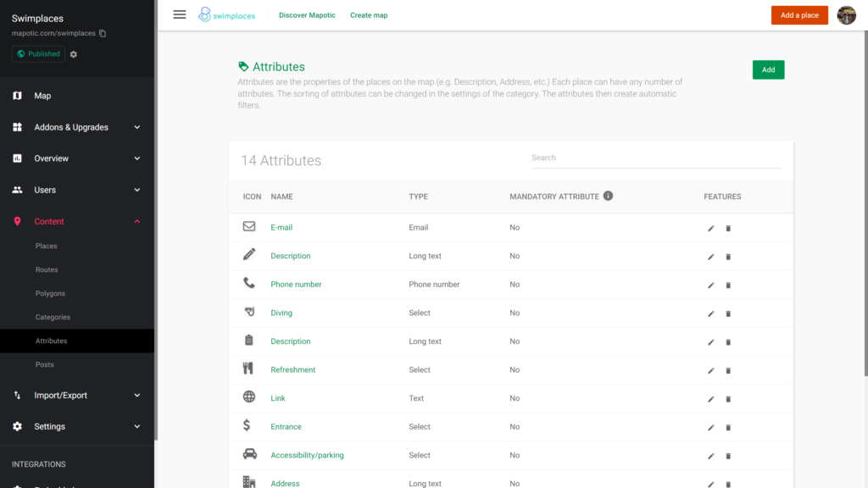Expand the Import/Export section
Image resolution: width=868 pixels, height=488 pixels.
pos(77,395)
